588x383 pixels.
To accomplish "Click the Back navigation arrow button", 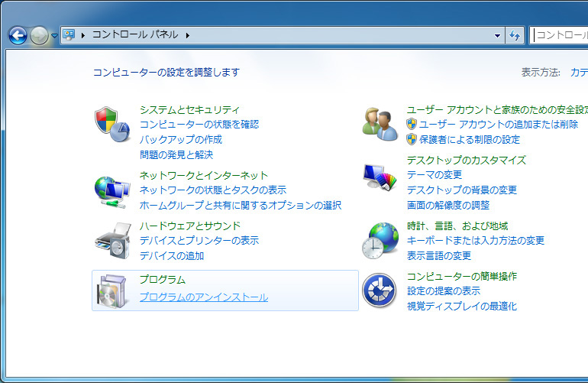I will point(18,36).
